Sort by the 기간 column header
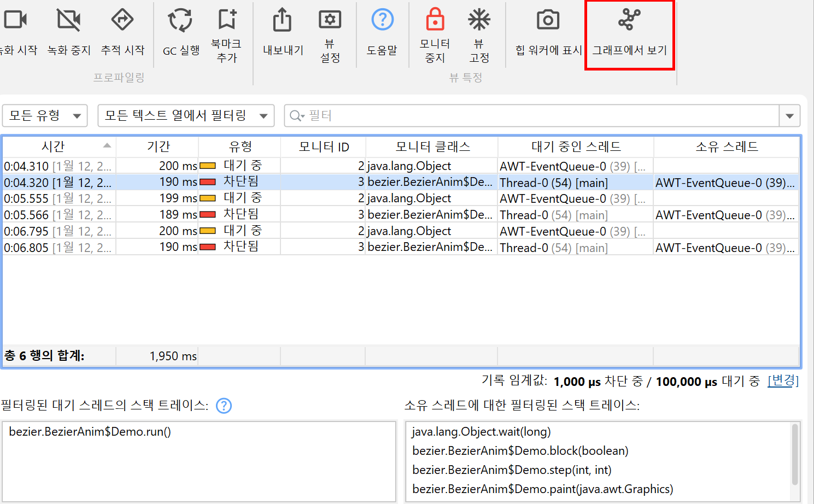The image size is (814, 504). point(158,146)
